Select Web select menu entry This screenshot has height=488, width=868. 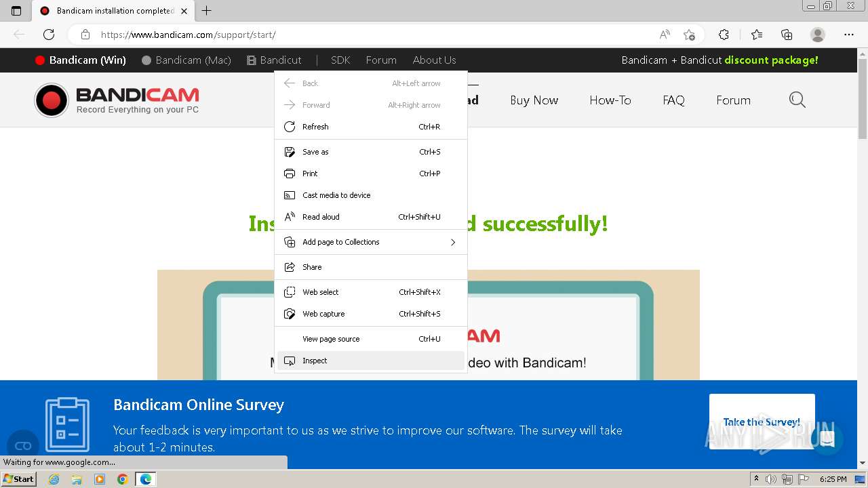[x=371, y=292]
